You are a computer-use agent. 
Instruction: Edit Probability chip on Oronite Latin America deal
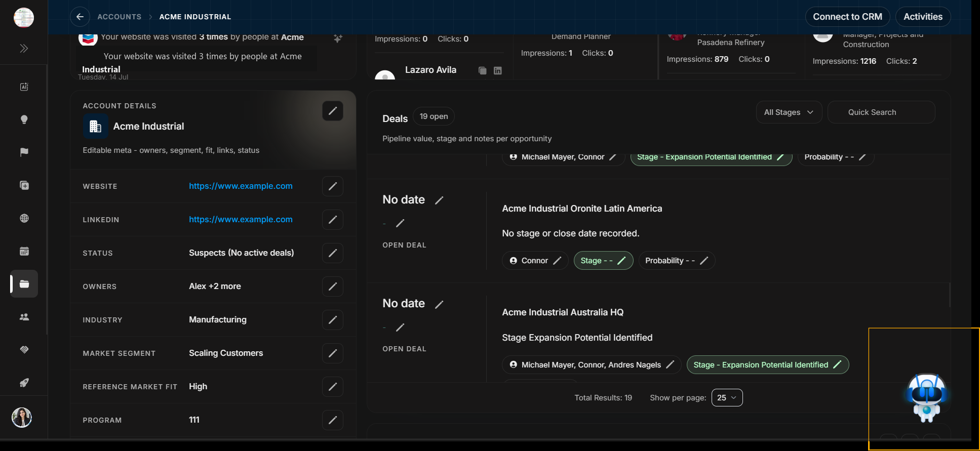click(677, 261)
